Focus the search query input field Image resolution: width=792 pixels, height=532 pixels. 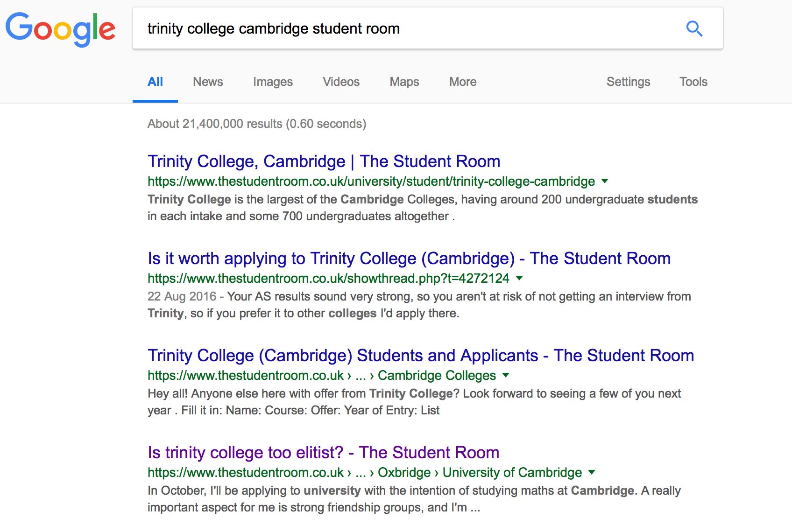(427, 28)
